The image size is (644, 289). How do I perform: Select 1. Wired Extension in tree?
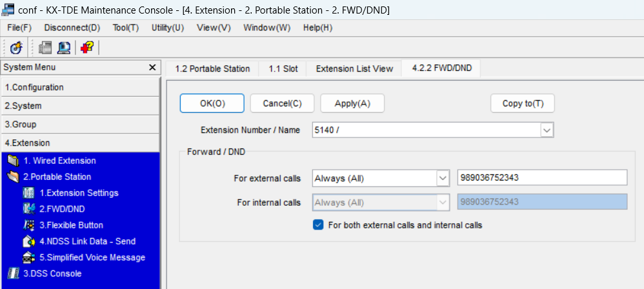pyautogui.click(x=59, y=161)
